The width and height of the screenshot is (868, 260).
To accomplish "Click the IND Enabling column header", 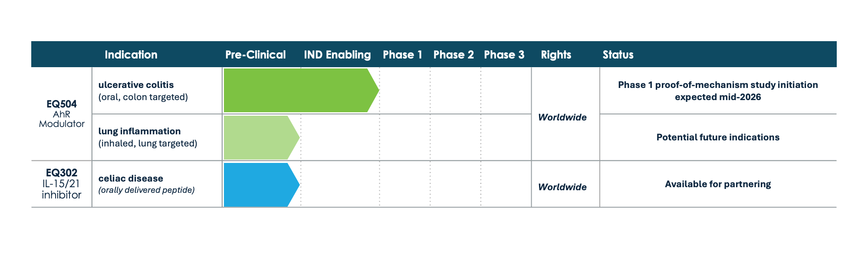I will (x=337, y=55).
